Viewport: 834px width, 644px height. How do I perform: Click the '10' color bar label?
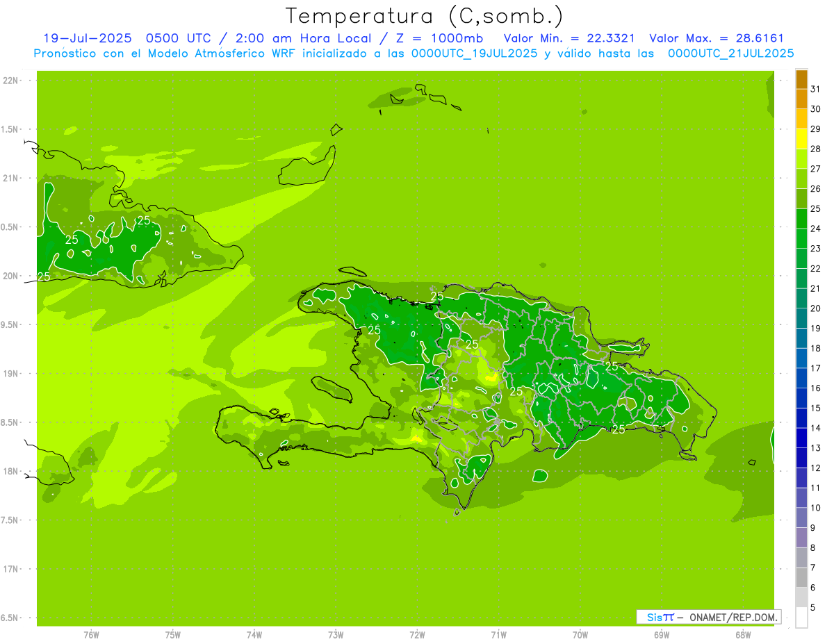click(x=815, y=508)
